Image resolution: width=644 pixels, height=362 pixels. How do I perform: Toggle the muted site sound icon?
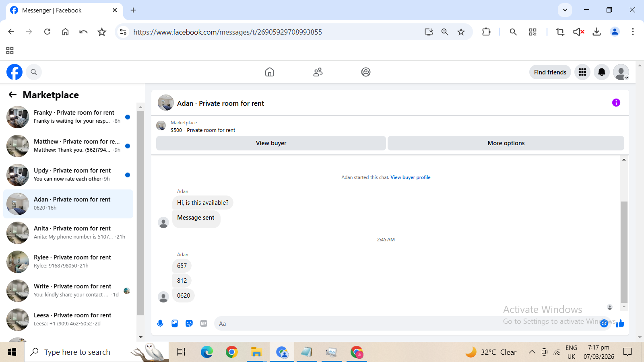pos(579,32)
